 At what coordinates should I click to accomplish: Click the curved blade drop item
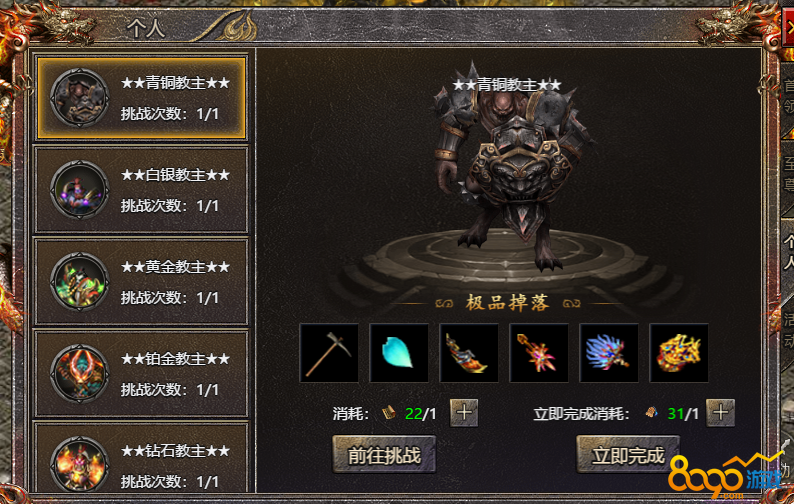[x=469, y=353]
